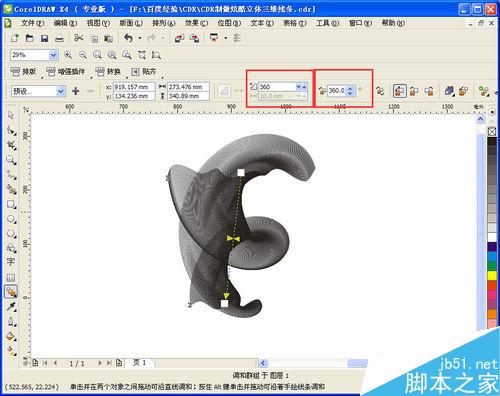Toggle Counterclockwise blend mode

tap(429, 91)
